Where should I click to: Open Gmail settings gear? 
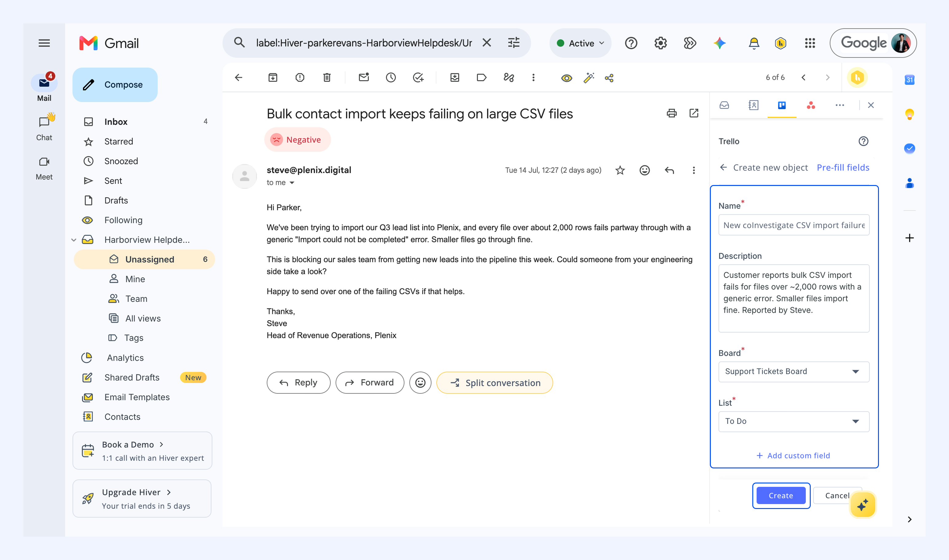click(x=661, y=43)
